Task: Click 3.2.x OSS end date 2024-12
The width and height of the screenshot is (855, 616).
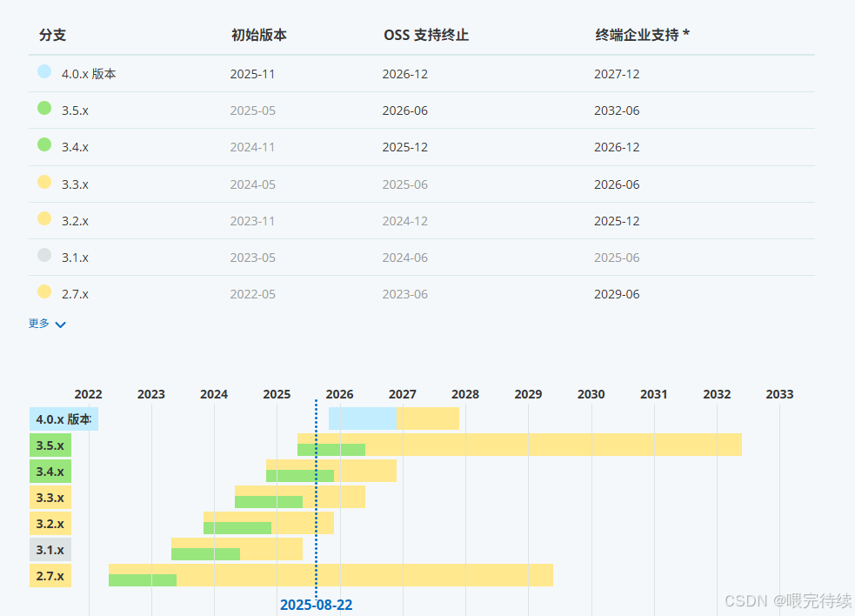Action: (x=405, y=221)
